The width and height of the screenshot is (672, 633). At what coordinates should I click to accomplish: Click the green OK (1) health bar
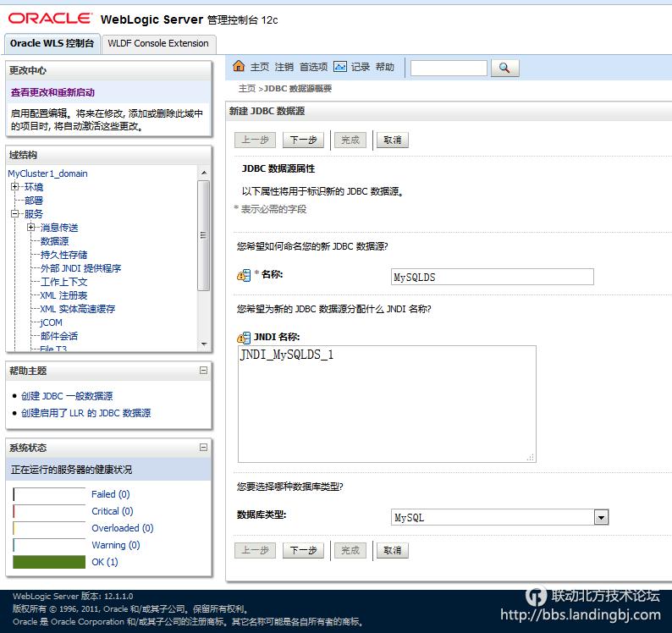(49, 562)
